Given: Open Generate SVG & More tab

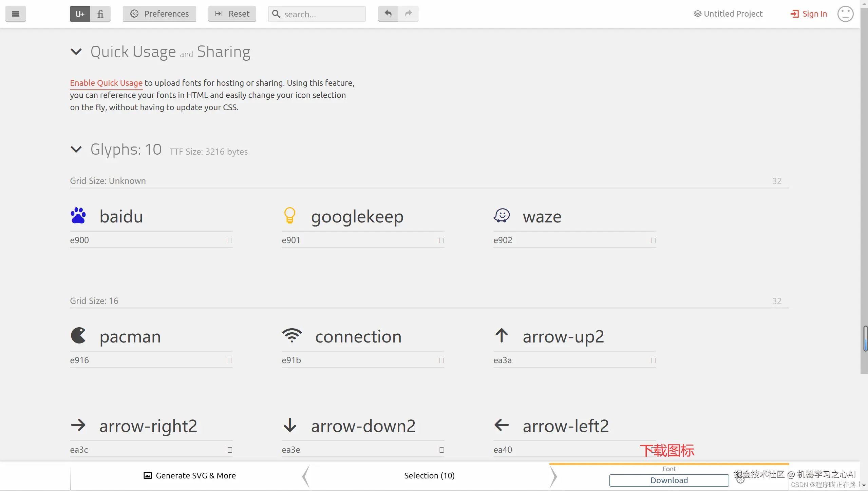Looking at the screenshot, I should pos(190,476).
